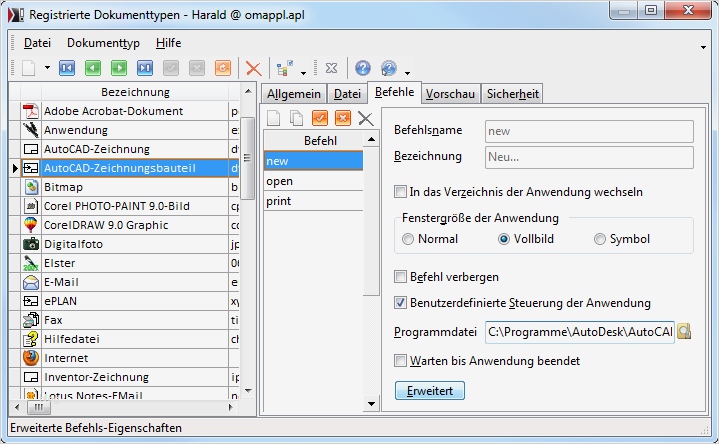Open the Dokumenttyp menu
The height and width of the screenshot is (444, 719).
tap(103, 43)
